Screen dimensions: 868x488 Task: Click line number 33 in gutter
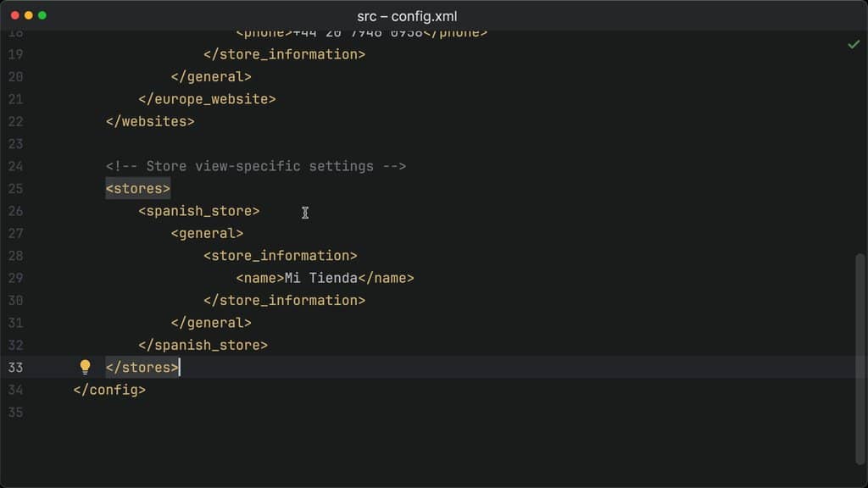tap(15, 368)
